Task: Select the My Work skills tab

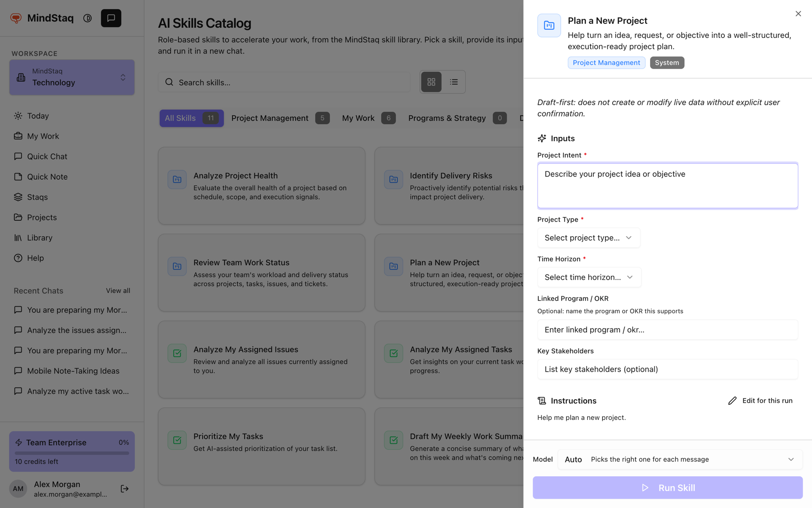Action: [x=369, y=118]
